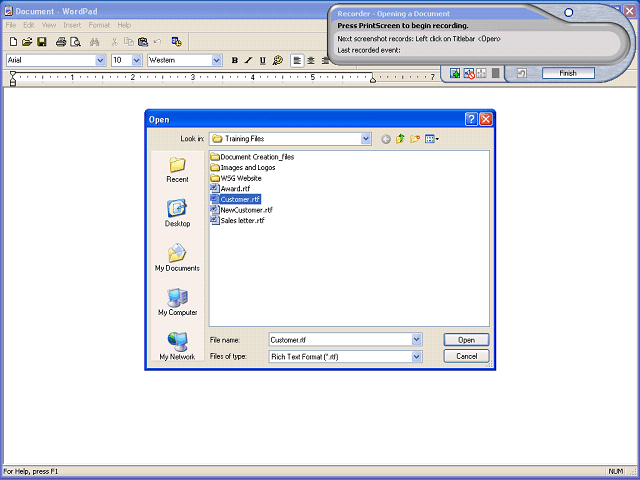Click the Open folder icon in WordPad toolbar
Screen dimensions: 640x480
27,42
